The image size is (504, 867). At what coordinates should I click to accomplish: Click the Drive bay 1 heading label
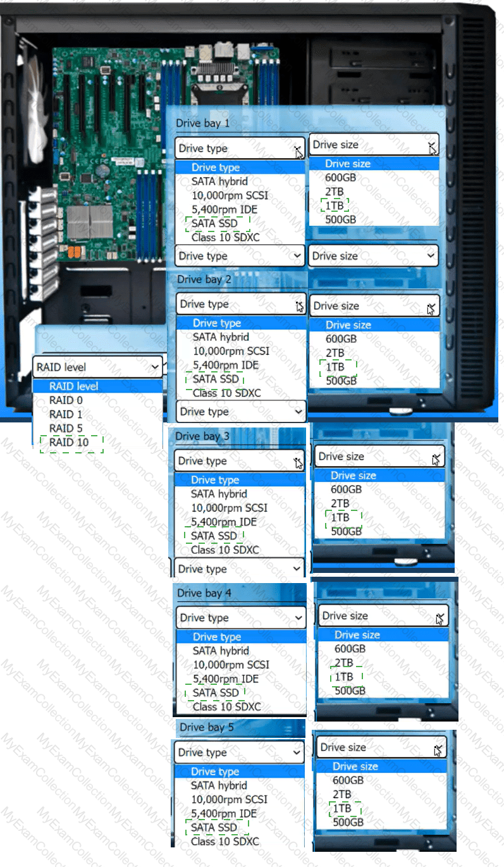(202, 123)
